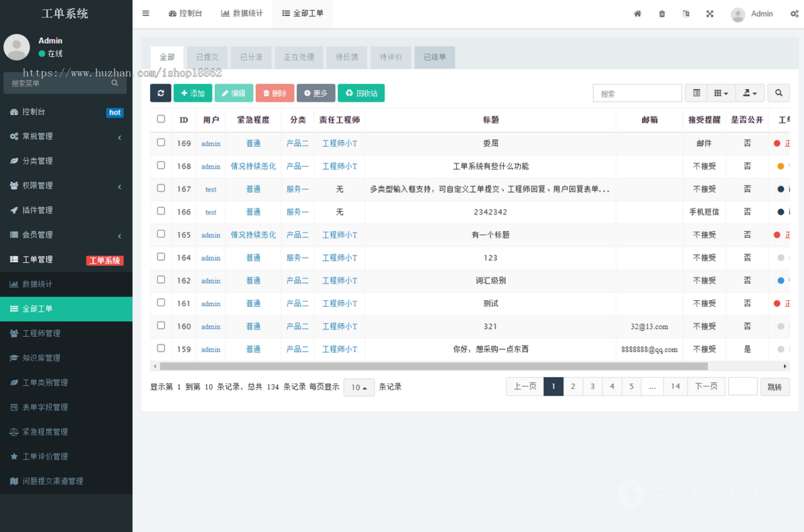Click the home icon in the top navbar

(x=637, y=13)
